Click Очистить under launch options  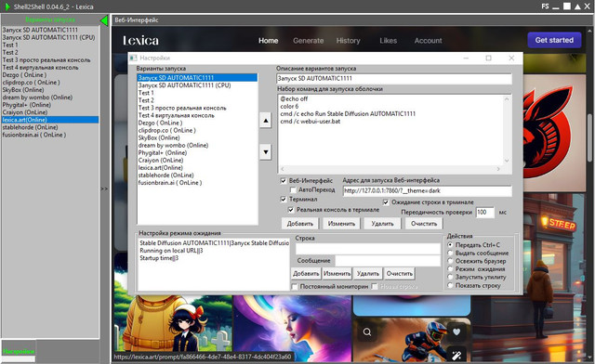point(424,224)
